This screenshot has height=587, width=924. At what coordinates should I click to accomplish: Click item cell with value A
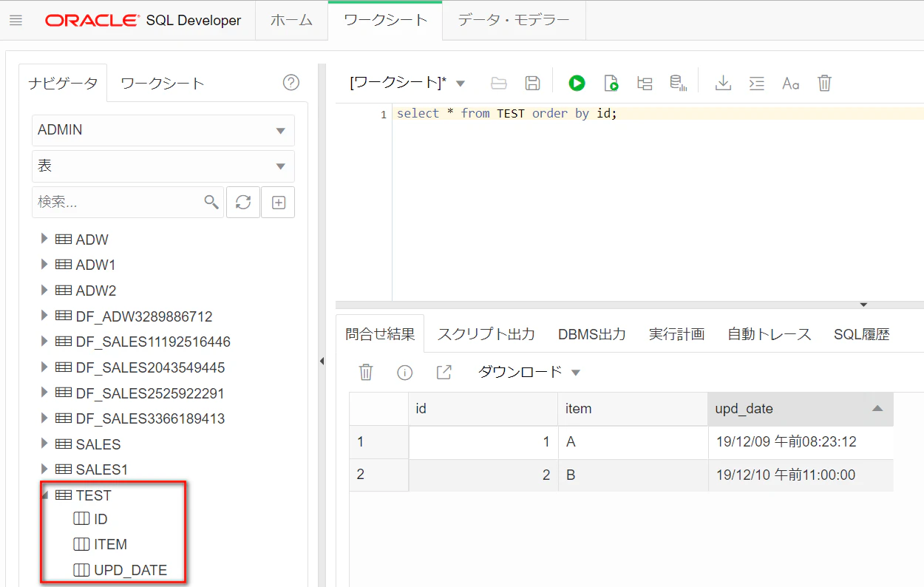pos(632,442)
